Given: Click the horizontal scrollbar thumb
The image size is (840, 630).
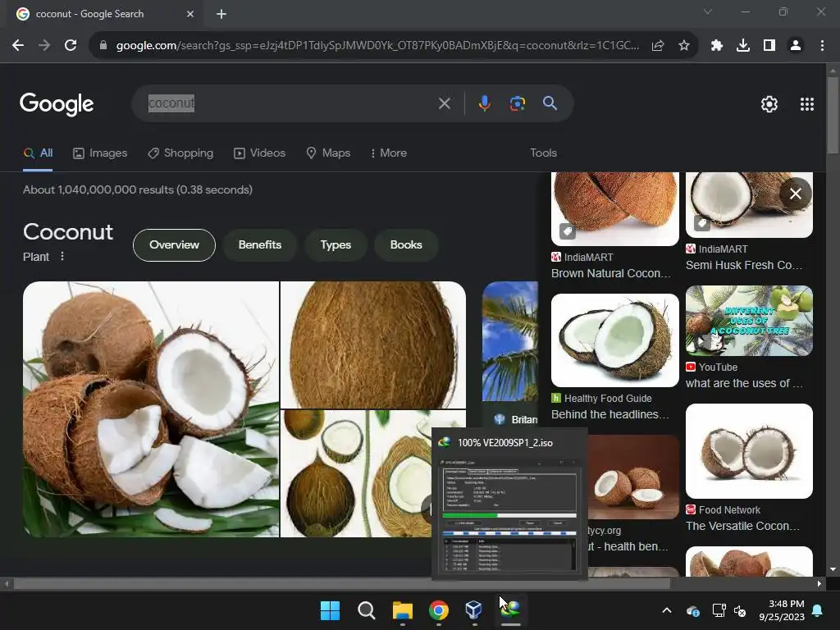Looking at the screenshot, I should [x=341, y=584].
